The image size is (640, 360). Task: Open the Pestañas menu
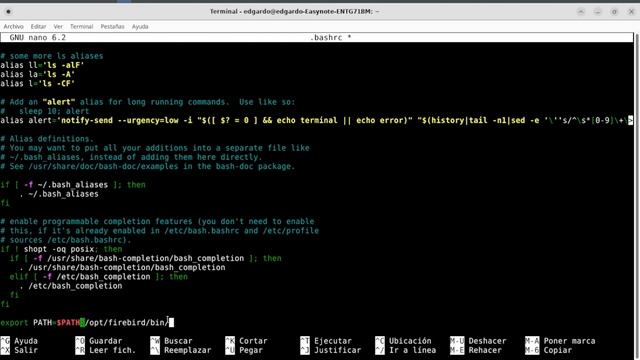(x=112, y=27)
